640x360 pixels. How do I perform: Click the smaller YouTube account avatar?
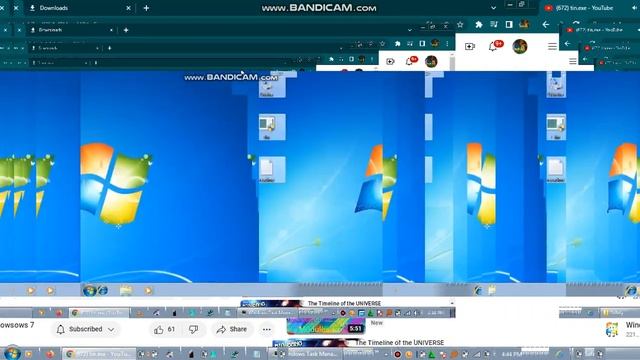(x=431, y=62)
